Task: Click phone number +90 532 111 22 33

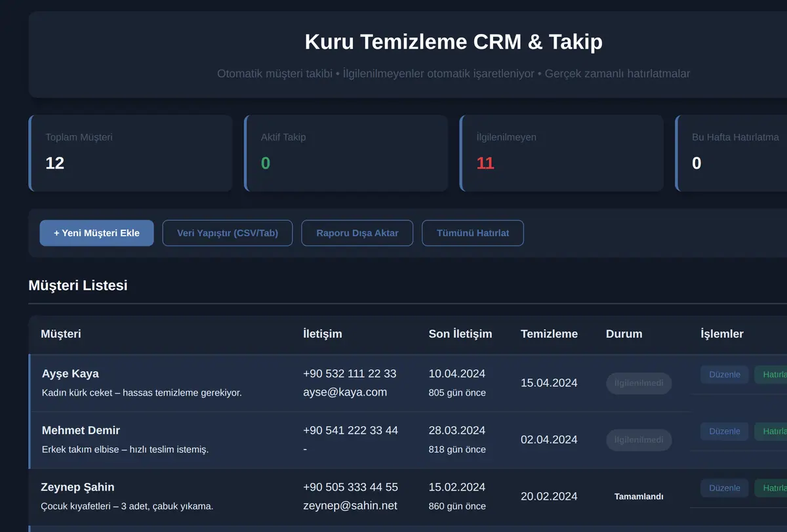Action: tap(350, 374)
